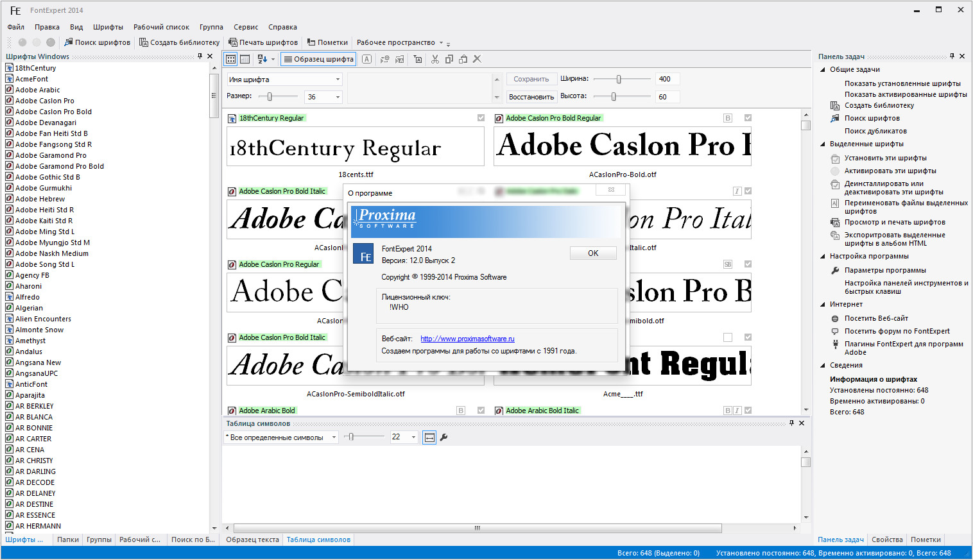
Task: Open the sort icon dropdown arrow
Action: [x=273, y=59]
